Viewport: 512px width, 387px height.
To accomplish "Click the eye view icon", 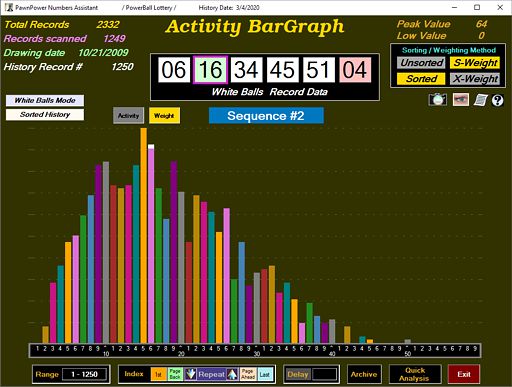I will click(461, 100).
